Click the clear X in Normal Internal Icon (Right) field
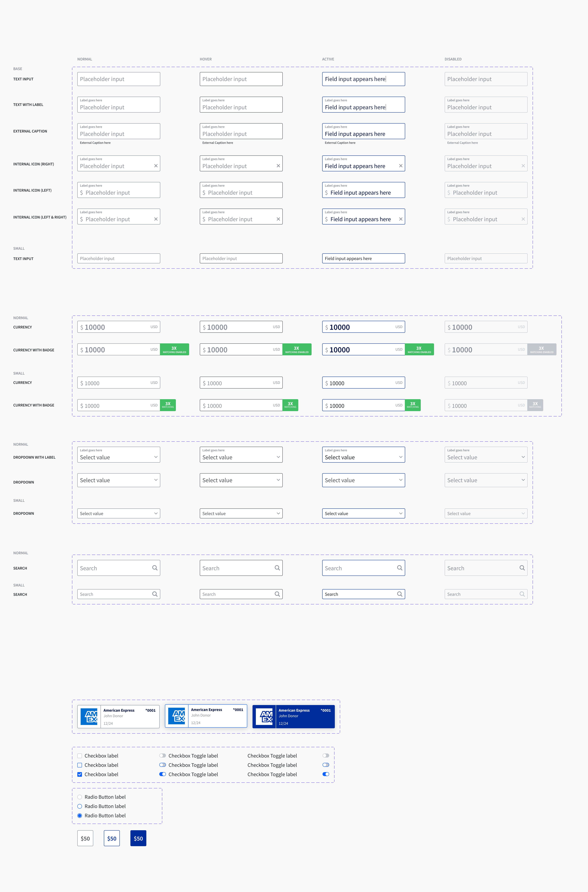This screenshot has width=588, height=892. coord(156,166)
